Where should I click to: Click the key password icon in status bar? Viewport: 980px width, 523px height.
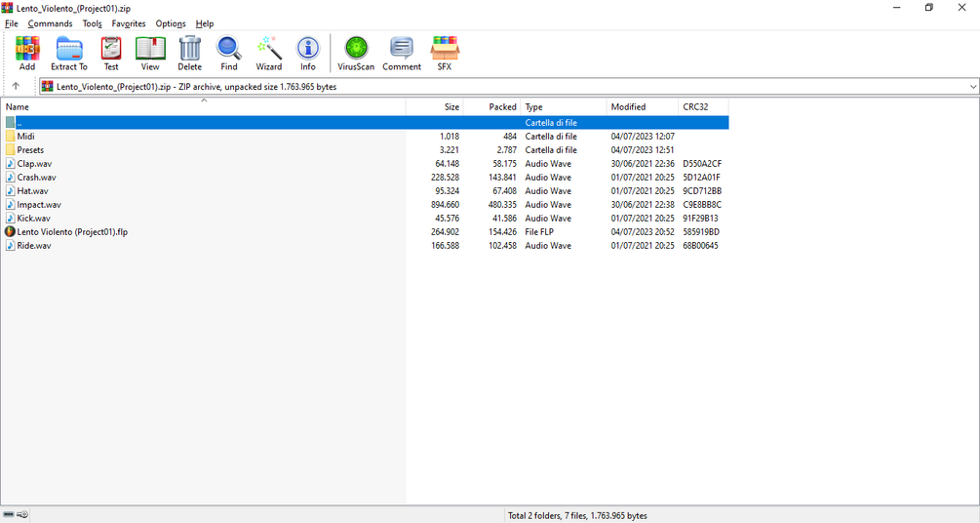click(x=22, y=515)
